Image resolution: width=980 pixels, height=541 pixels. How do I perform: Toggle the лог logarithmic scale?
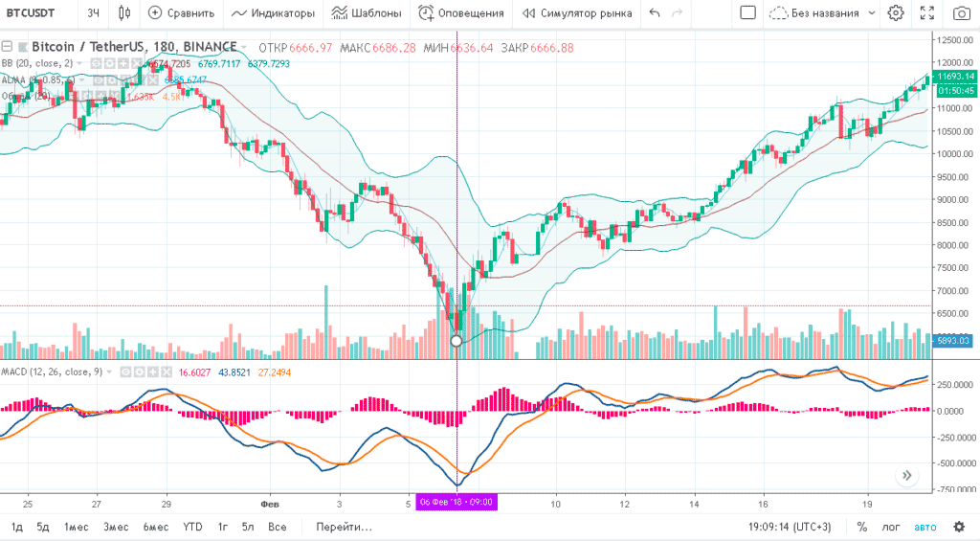(x=890, y=527)
